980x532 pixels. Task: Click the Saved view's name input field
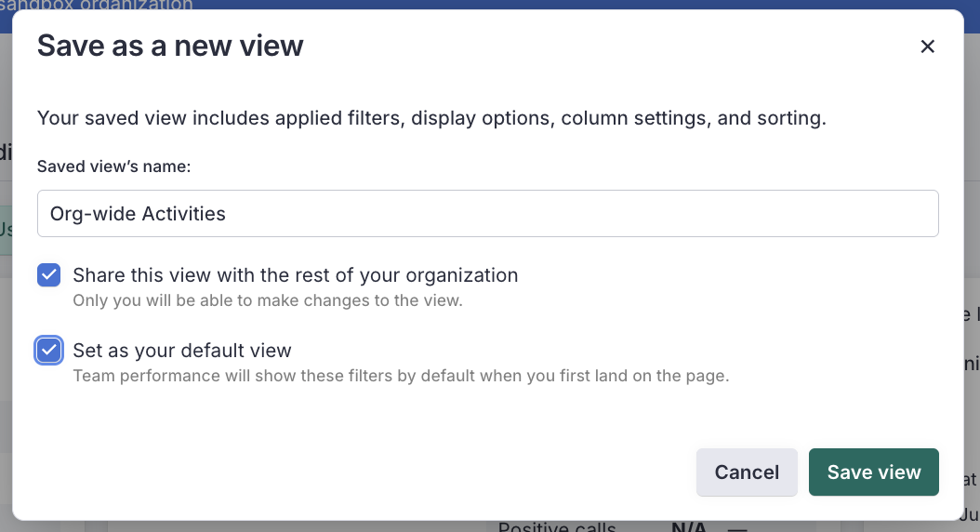click(x=487, y=213)
